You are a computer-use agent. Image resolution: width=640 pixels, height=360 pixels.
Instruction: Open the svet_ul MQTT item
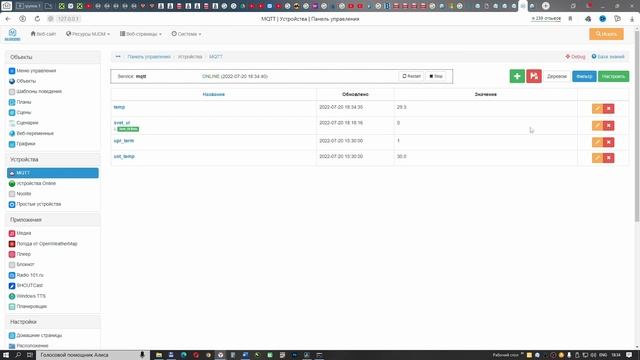coord(122,122)
